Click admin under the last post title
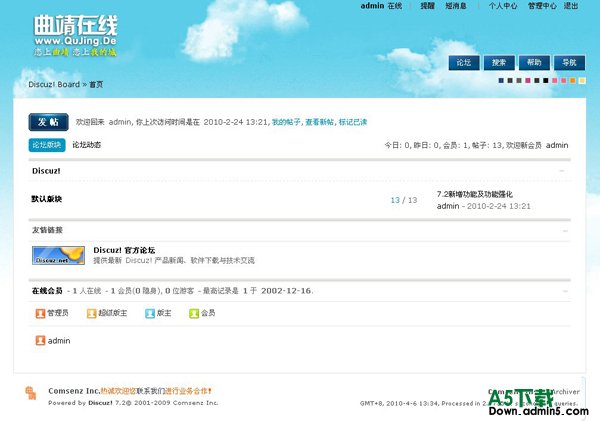This screenshot has height=421, width=600. [x=448, y=206]
